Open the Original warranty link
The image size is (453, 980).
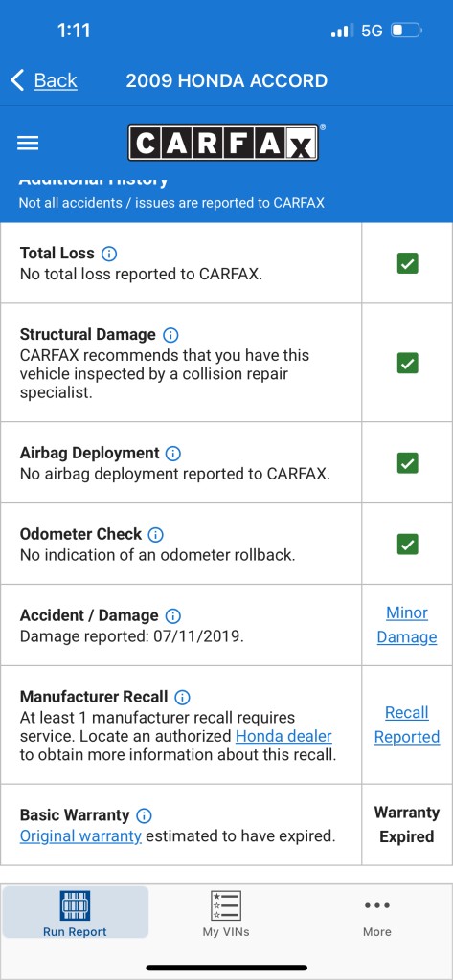tap(80, 836)
